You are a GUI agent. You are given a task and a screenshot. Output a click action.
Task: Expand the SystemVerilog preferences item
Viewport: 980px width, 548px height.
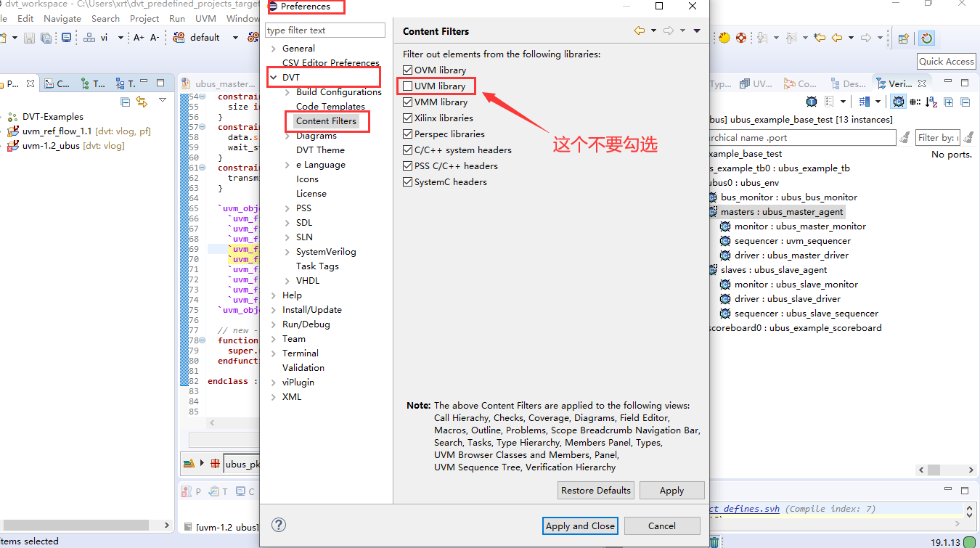pyautogui.click(x=286, y=251)
